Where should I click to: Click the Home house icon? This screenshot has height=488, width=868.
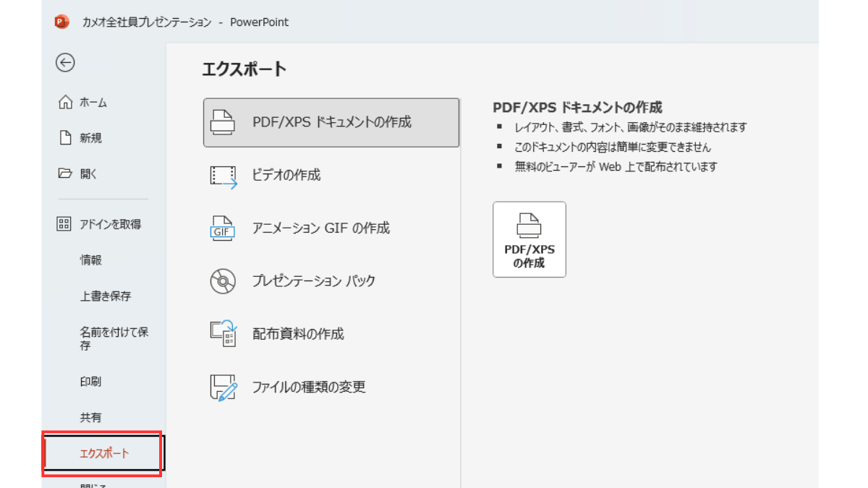coord(65,103)
